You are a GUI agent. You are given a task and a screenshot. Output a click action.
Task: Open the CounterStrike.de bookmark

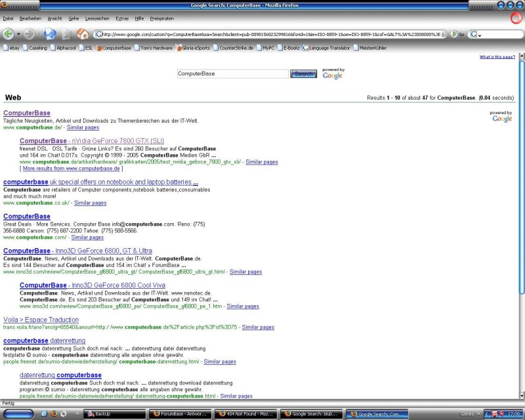(x=234, y=48)
